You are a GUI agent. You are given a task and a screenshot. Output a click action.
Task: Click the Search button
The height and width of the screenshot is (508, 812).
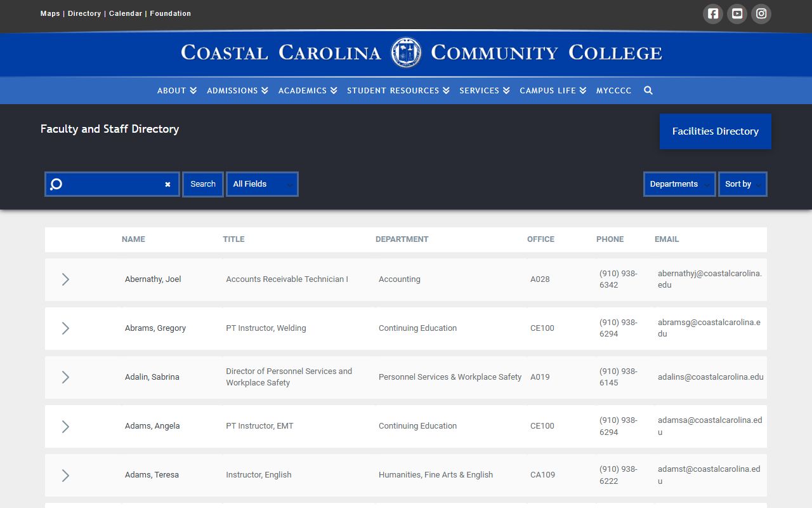(x=203, y=184)
